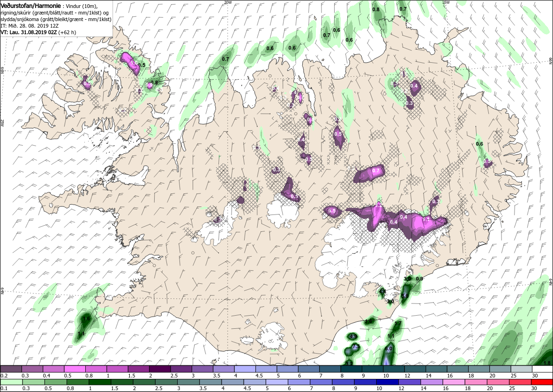Click the 20W longitude label

point(228,2)
